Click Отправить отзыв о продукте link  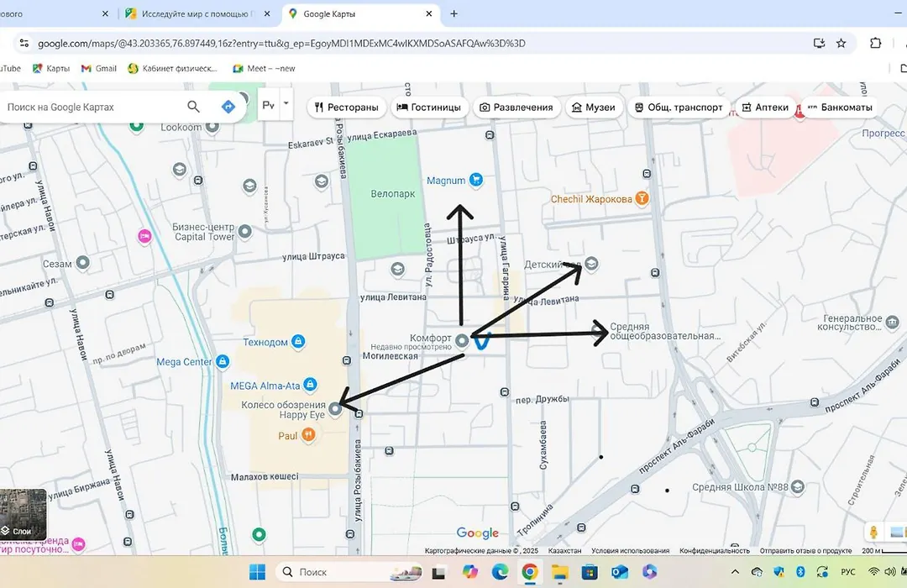pos(805,550)
